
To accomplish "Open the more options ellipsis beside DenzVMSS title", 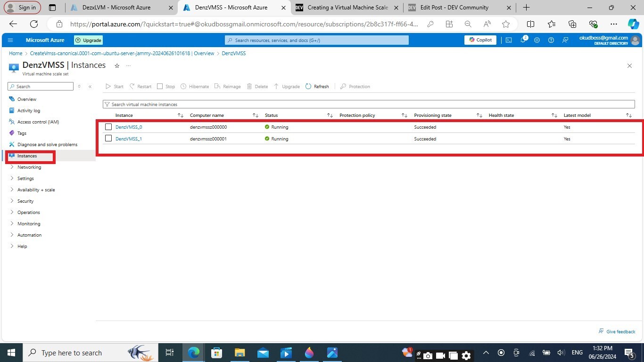I will pos(128,66).
